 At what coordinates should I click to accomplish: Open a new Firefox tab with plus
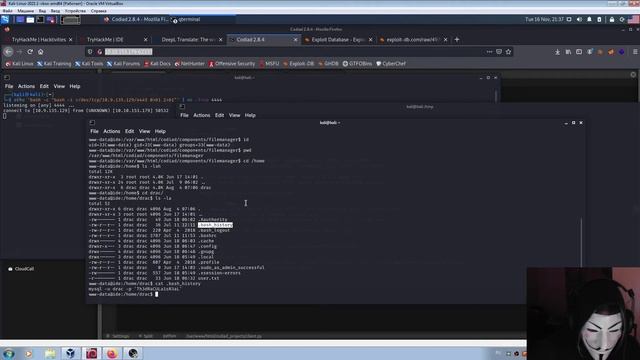457,40
